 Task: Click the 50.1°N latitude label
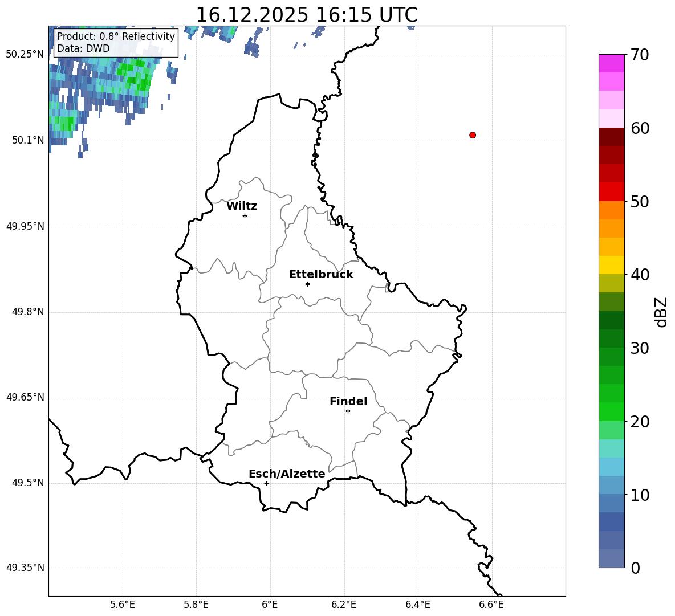point(28,140)
